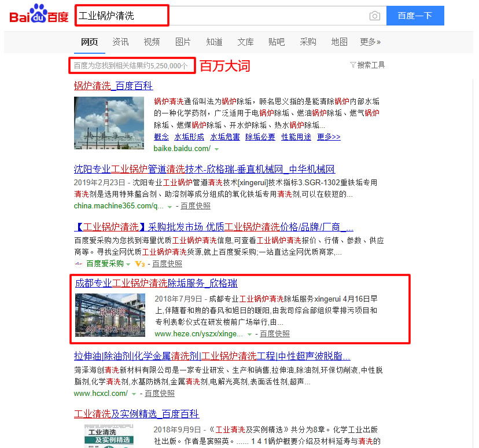The height and width of the screenshot is (448, 479).
Task: Go to the 文库 tab
Action: [245, 42]
